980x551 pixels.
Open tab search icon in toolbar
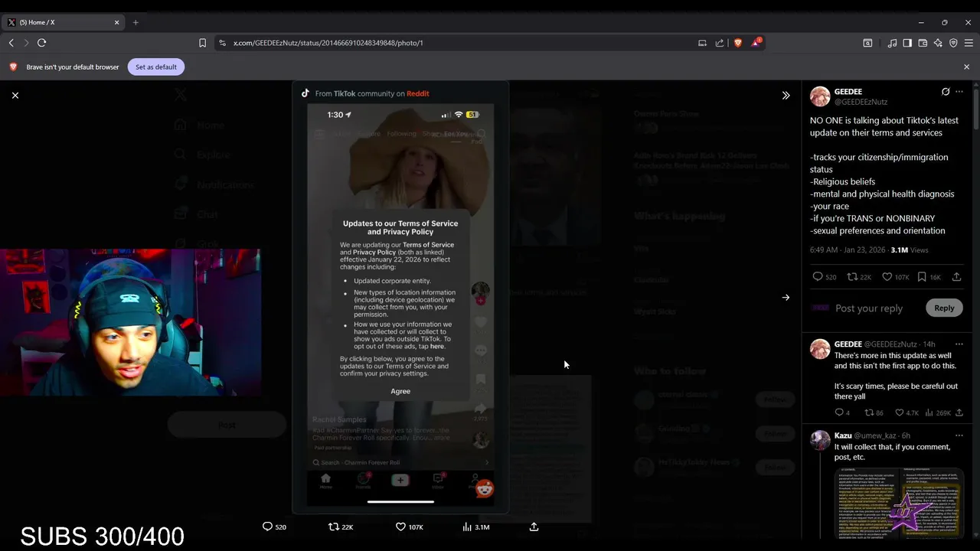867,43
